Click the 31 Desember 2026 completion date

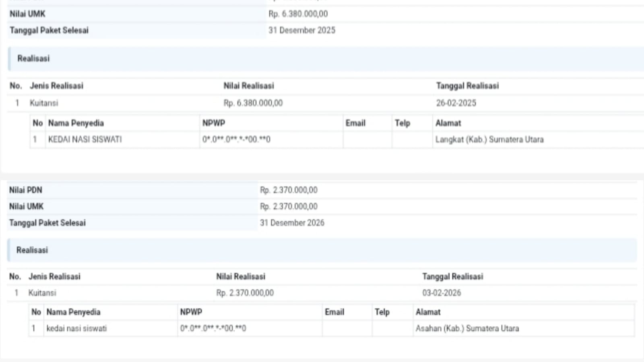point(292,223)
